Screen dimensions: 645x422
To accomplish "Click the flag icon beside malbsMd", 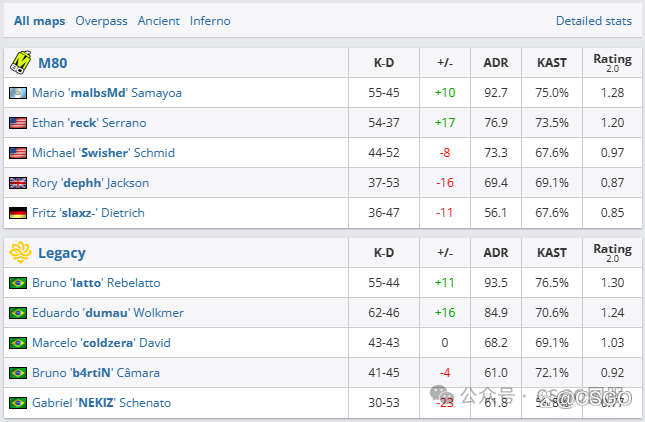I will [17, 93].
